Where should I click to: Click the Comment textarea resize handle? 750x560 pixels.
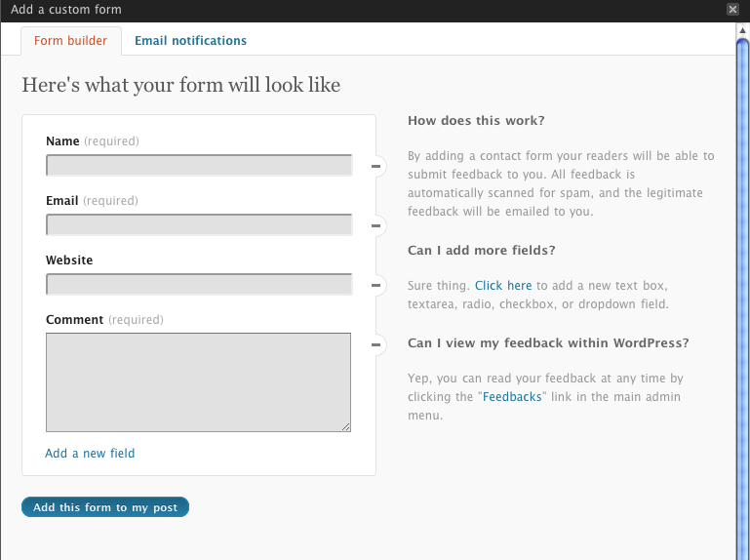345,426
